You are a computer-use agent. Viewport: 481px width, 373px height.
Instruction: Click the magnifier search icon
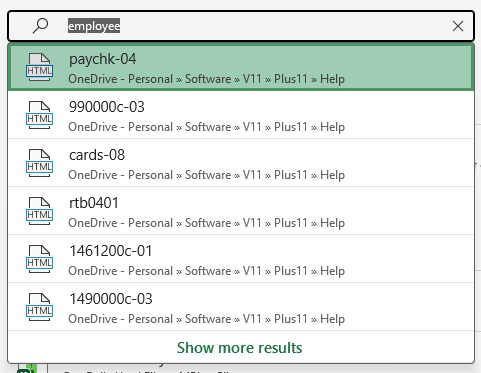click(x=40, y=26)
